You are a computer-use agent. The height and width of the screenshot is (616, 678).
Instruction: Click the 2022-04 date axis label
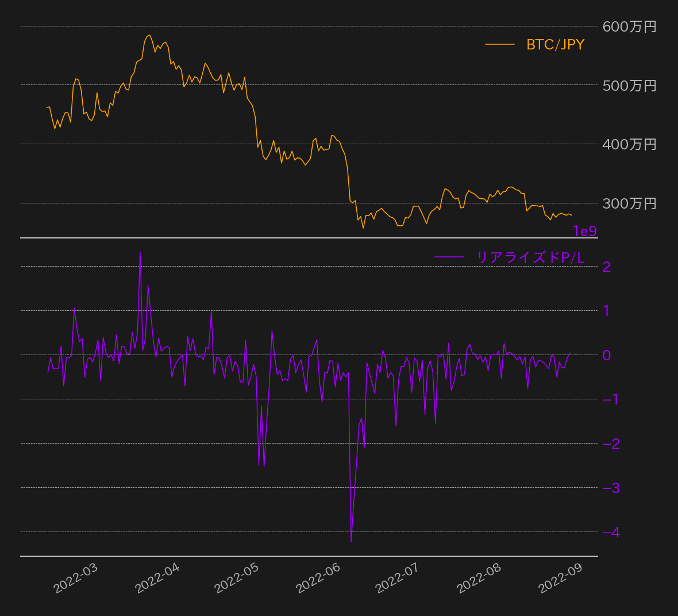click(157, 578)
